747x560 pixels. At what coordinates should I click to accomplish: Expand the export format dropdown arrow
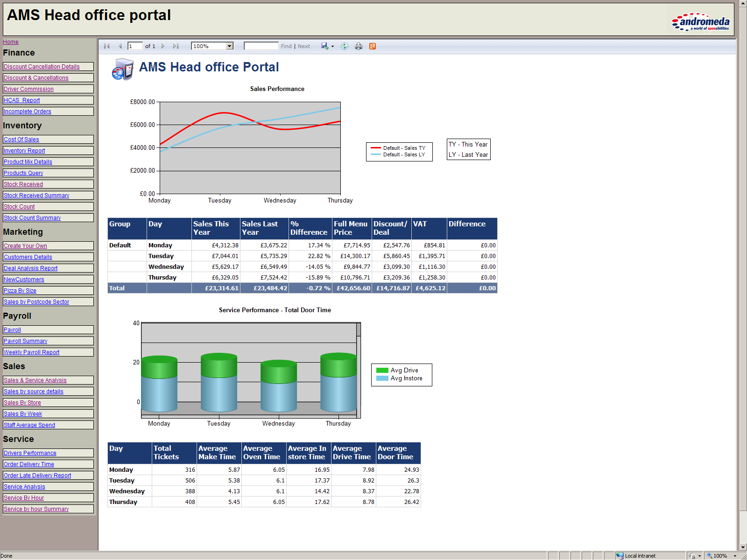pos(332,47)
